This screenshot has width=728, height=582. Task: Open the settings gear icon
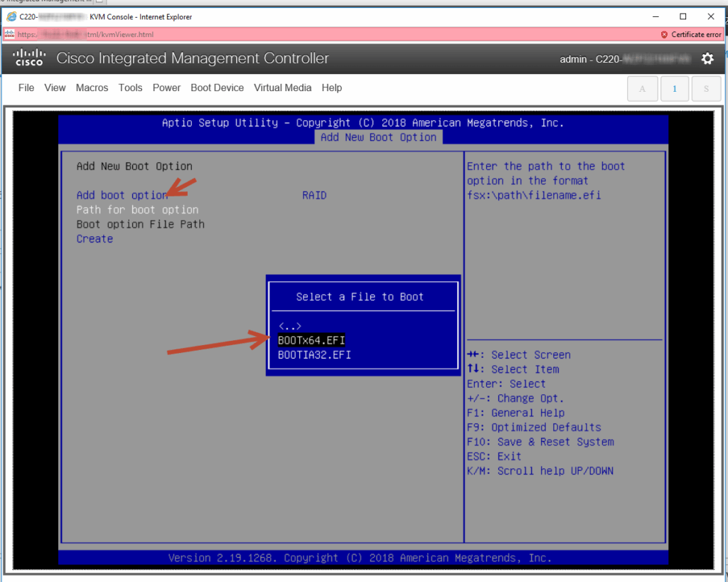pyautogui.click(x=707, y=58)
